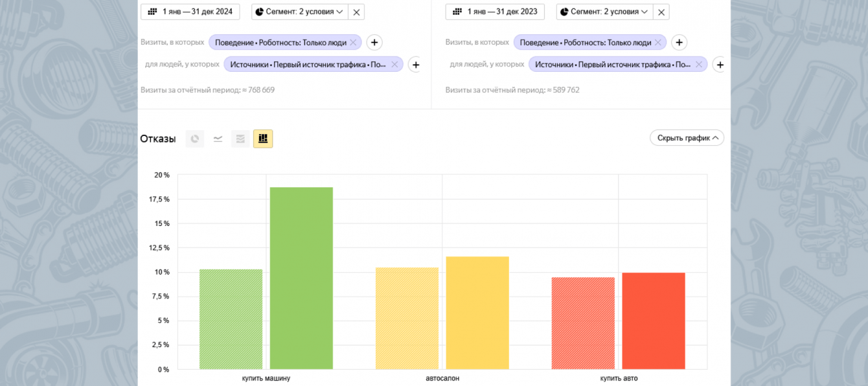Viewport: 868px width, 386px height.
Task: Switch chart to stacked area view
Action: [240, 139]
